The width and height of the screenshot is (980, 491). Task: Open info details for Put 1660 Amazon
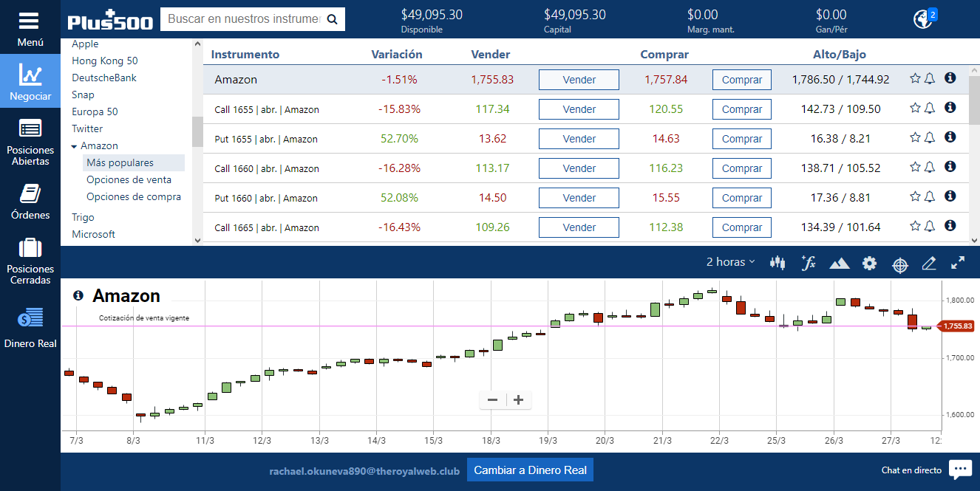coord(950,196)
